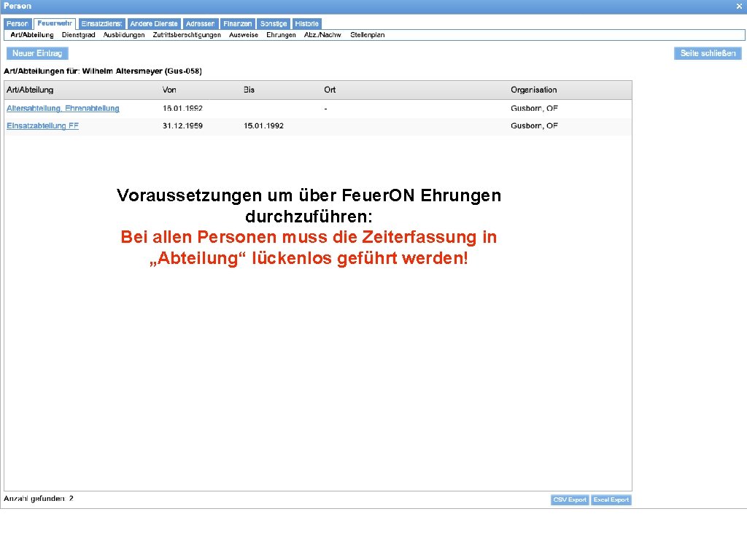
Task: Open the Andere Dienste tab
Action: [x=154, y=24]
